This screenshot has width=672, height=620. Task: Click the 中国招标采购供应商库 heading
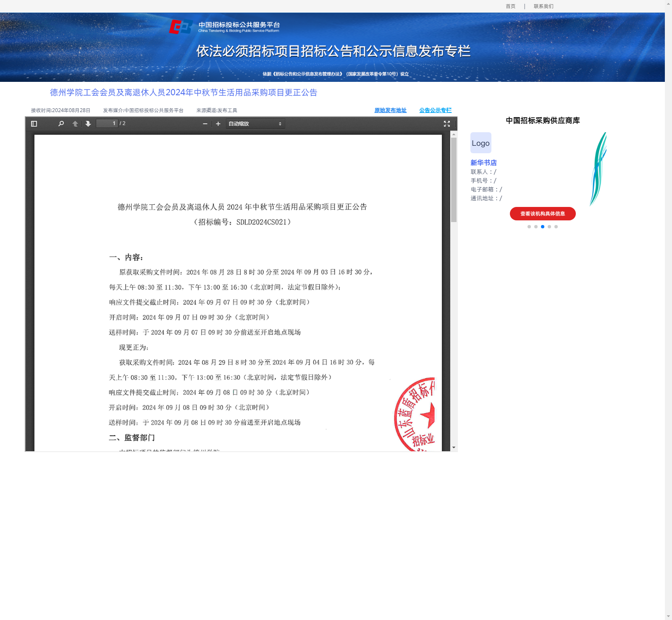pos(543,120)
